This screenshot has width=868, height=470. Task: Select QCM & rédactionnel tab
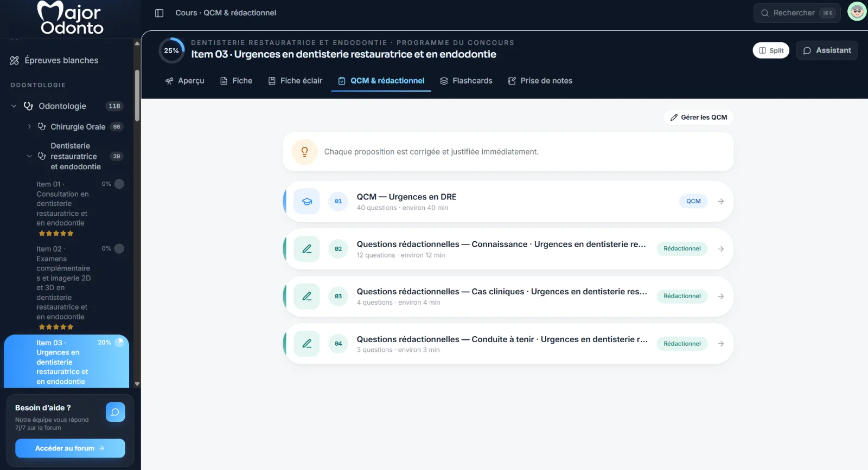[x=381, y=81]
